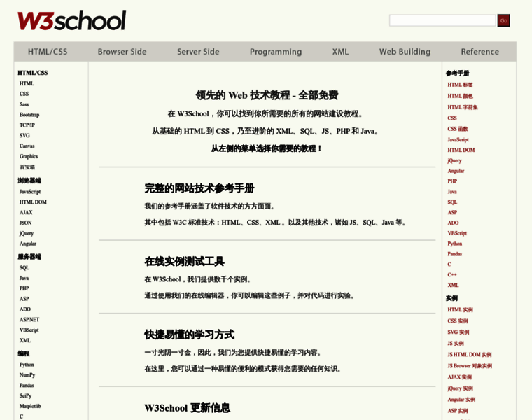Open Angular 实例 examples link
Screen dimensions: 532x420
pyautogui.click(x=461, y=400)
